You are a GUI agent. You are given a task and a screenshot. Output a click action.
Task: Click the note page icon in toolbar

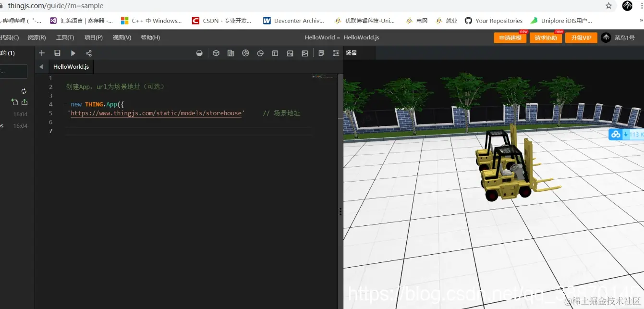pyautogui.click(x=321, y=53)
